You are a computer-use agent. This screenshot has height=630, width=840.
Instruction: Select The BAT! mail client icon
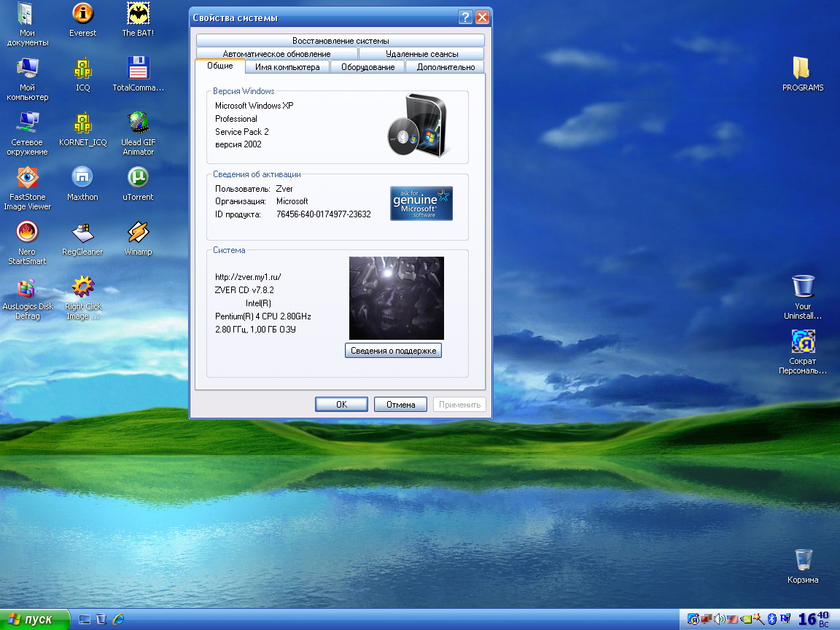coord(138,19)
